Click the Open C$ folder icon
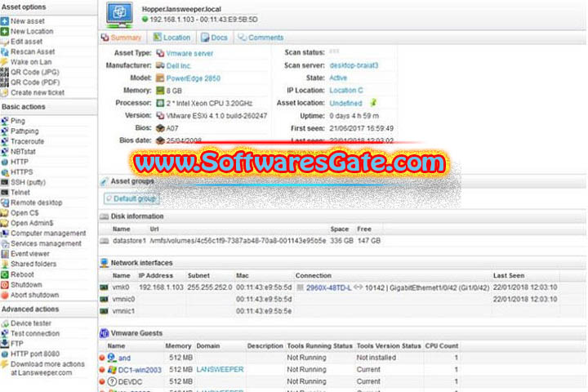588x392 pixels. coord(5,212)
